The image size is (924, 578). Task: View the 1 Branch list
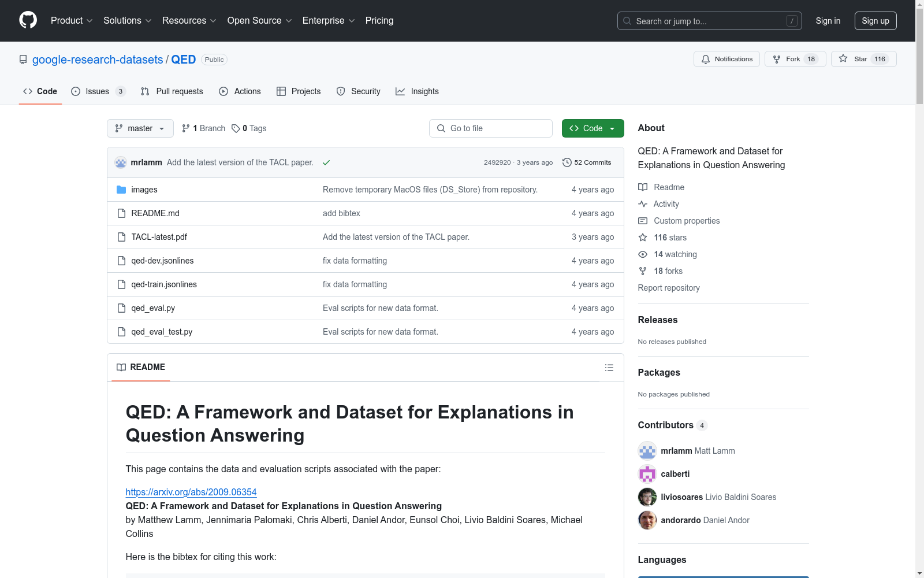[x=203, y=128]
